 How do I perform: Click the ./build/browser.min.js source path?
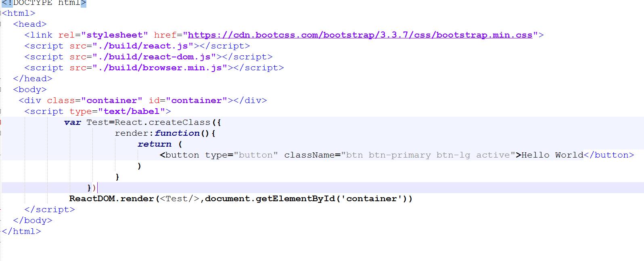tap(160, 68)
